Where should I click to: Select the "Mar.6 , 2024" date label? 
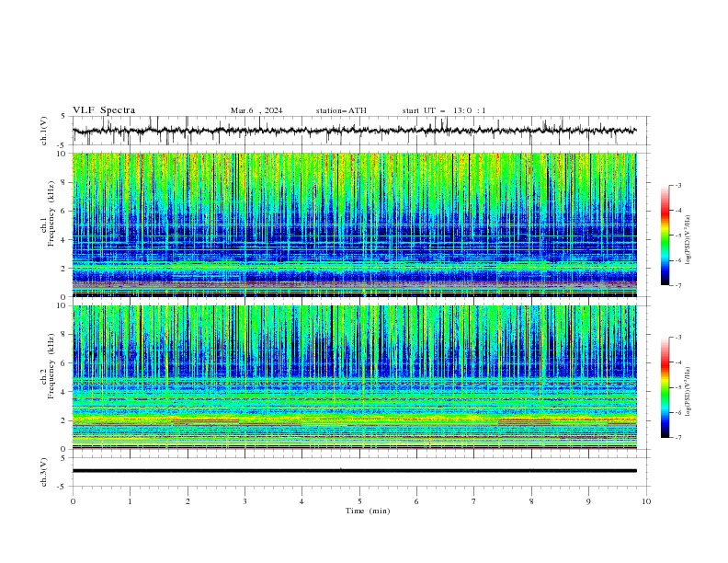click(256, 110)
